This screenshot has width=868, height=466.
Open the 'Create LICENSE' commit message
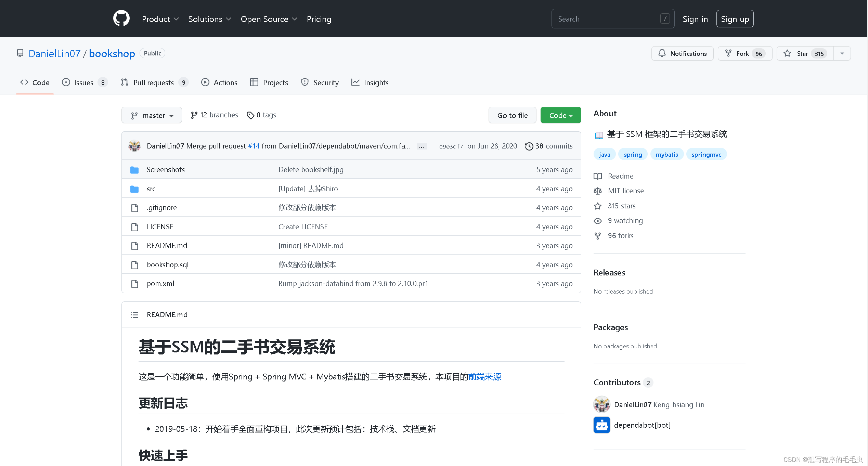[x=303, y=226]
